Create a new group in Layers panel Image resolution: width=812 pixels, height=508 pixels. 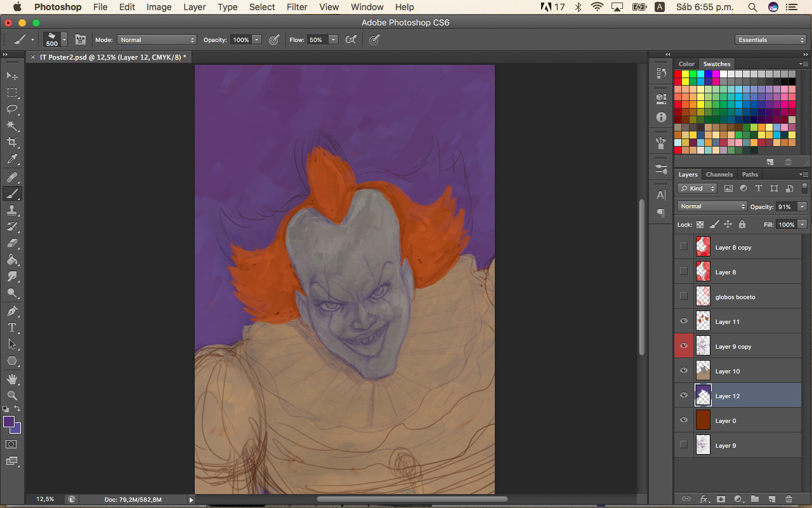[755, 500]
